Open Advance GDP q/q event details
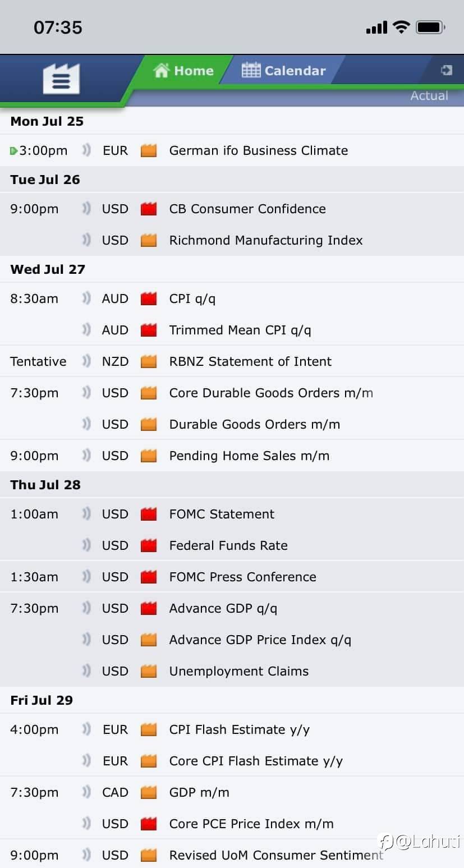The image size is (464, 868). (223, 608)
